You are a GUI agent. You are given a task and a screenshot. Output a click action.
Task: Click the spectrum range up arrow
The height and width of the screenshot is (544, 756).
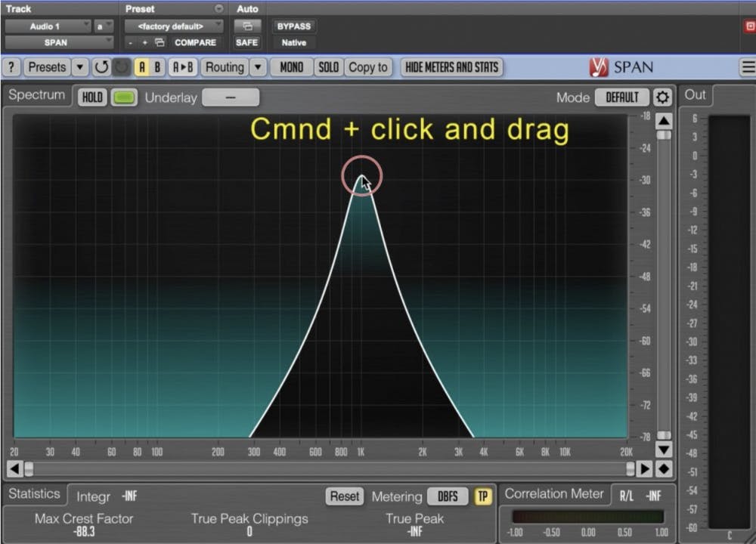coord(663,121)
